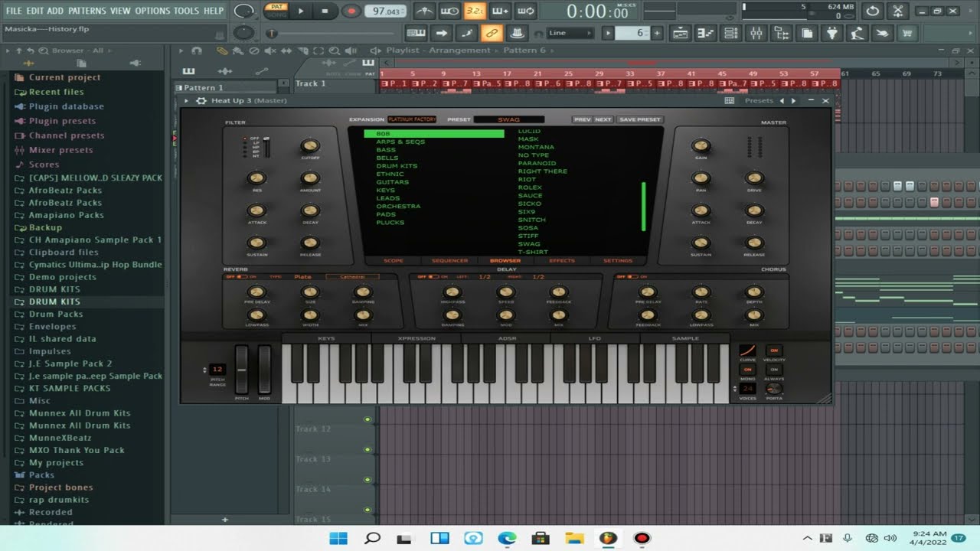
Task: Open the piano roll view icon
Action: [705, 33]
